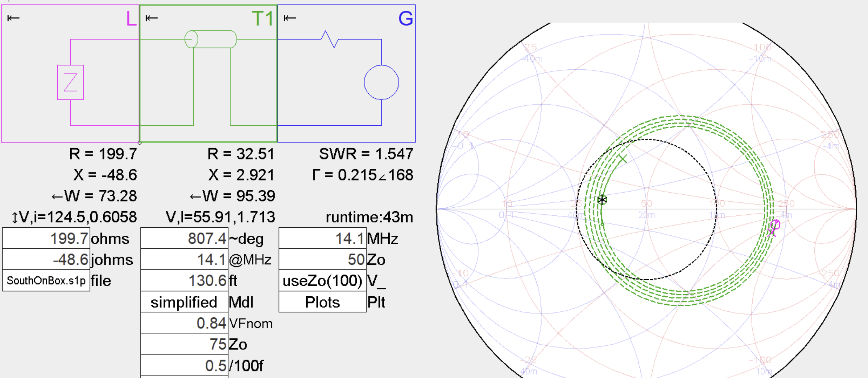This screenshot has width=868, height=378.
Task: Click the transmission line cylinder symbol
Action: (x=211, y=39)
